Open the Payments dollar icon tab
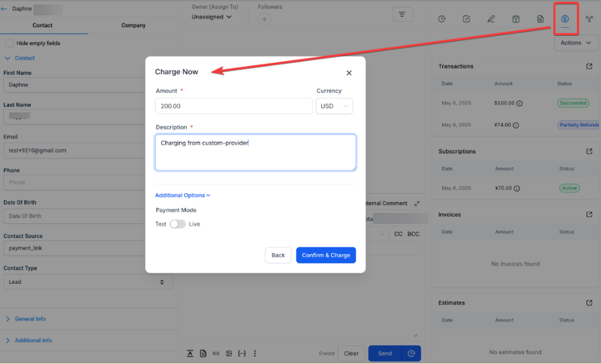 [565, 19]
